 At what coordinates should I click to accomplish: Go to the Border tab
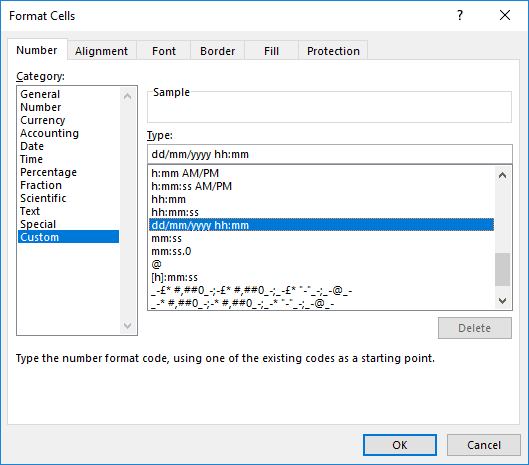tap(218, 51)
